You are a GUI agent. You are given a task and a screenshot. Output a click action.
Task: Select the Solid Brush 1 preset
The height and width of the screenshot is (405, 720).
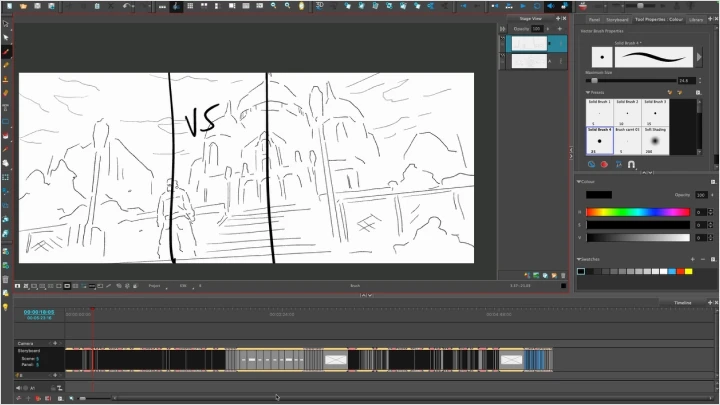599,112
